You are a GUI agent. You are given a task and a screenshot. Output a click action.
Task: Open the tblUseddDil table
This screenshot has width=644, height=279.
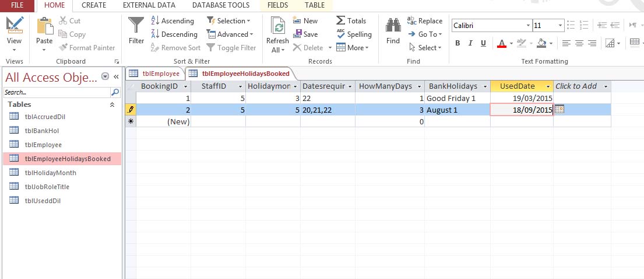[x=43, y=200]
